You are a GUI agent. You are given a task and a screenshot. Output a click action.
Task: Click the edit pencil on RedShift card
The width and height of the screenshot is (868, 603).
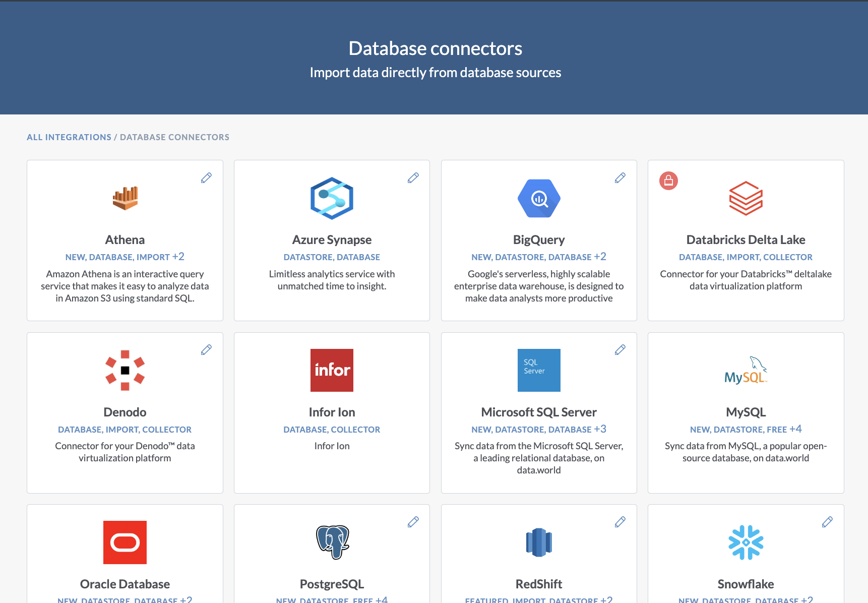621,522
